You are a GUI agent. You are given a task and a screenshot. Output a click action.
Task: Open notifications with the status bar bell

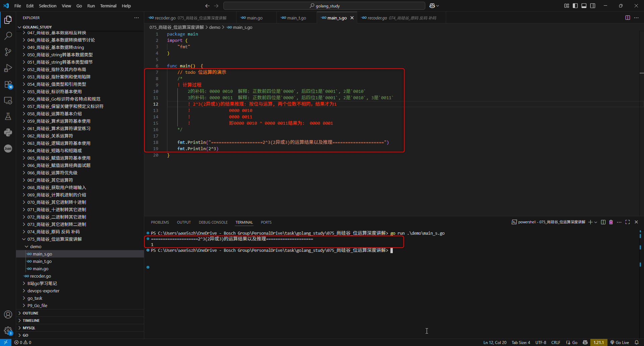[x=637, y=342]
